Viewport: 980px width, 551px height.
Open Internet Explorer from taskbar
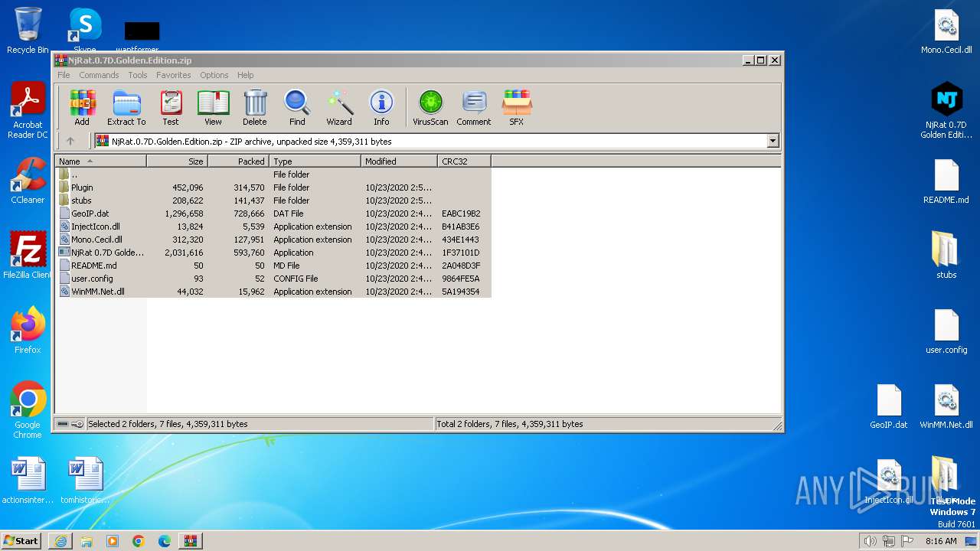(60, 541)
